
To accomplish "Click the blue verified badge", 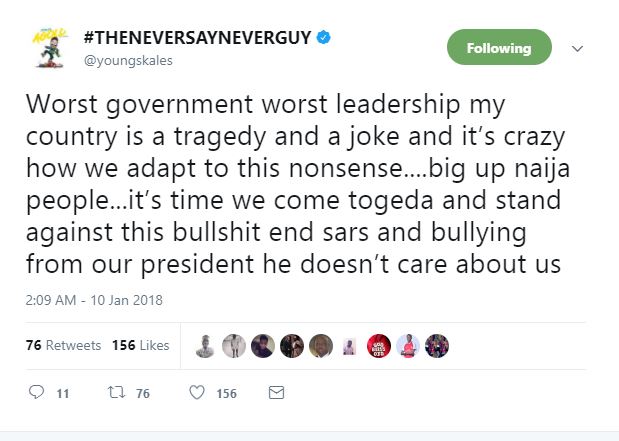I will pos(324,39).
